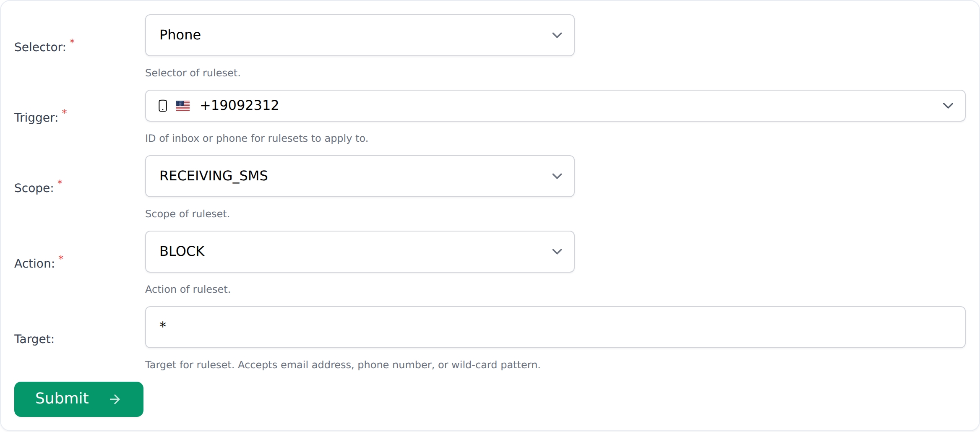Click the Scope dropdown chevron icon

coord(557,176)
